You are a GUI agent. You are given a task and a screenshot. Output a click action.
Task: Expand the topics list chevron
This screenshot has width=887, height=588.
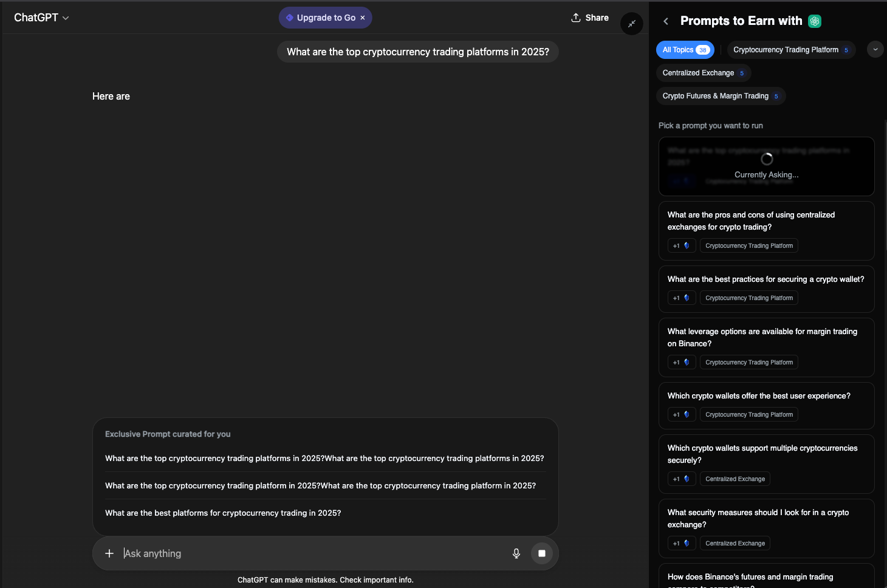click(x=875, y=50)
